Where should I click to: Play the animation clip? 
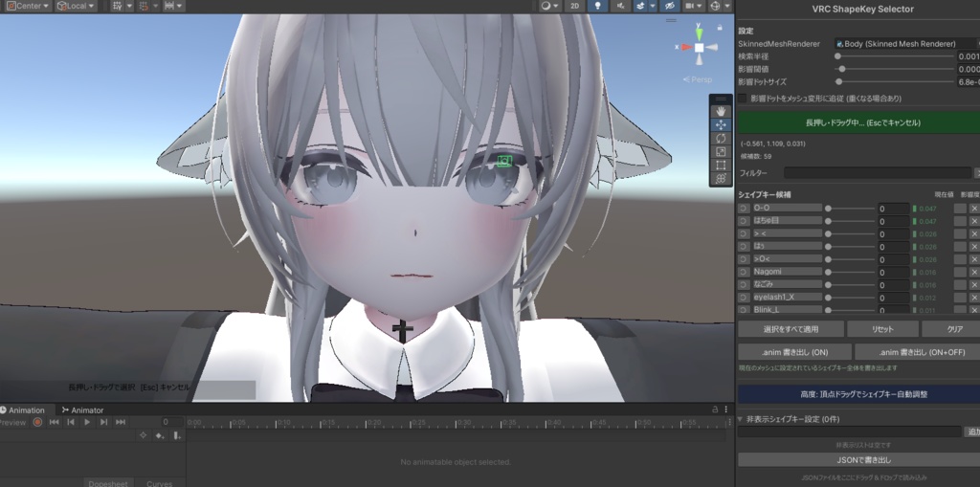87,423
